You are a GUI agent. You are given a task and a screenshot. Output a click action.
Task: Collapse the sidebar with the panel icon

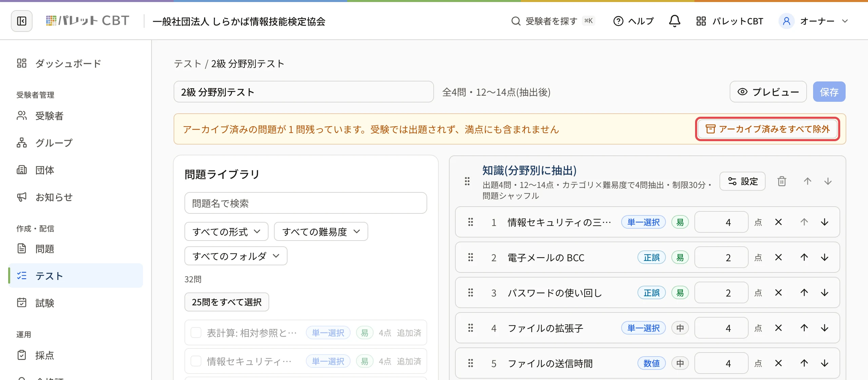[x=22, y=21]
